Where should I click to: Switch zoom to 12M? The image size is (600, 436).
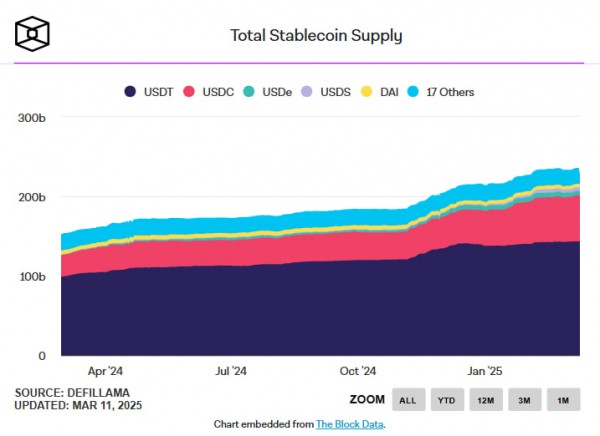tap(485, 400)
